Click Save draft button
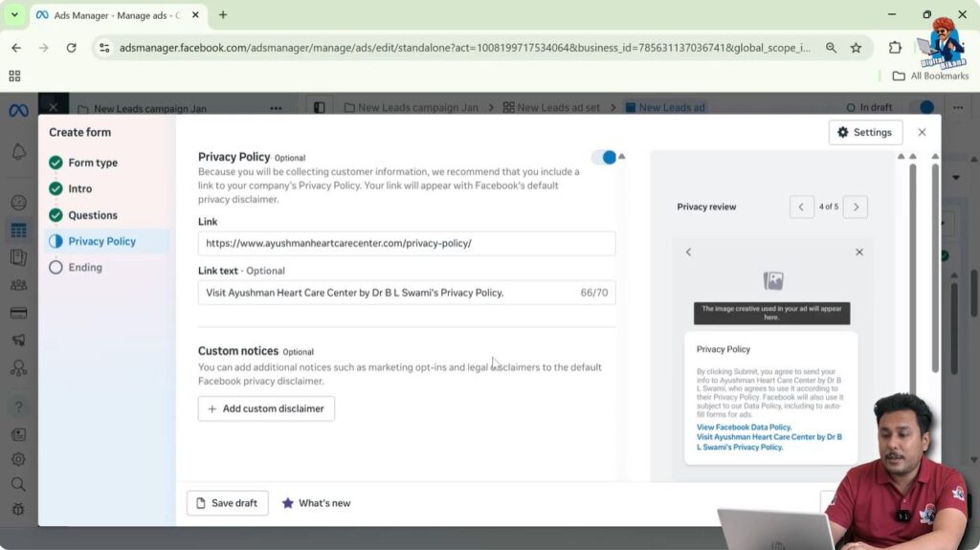 coord(228,503)
